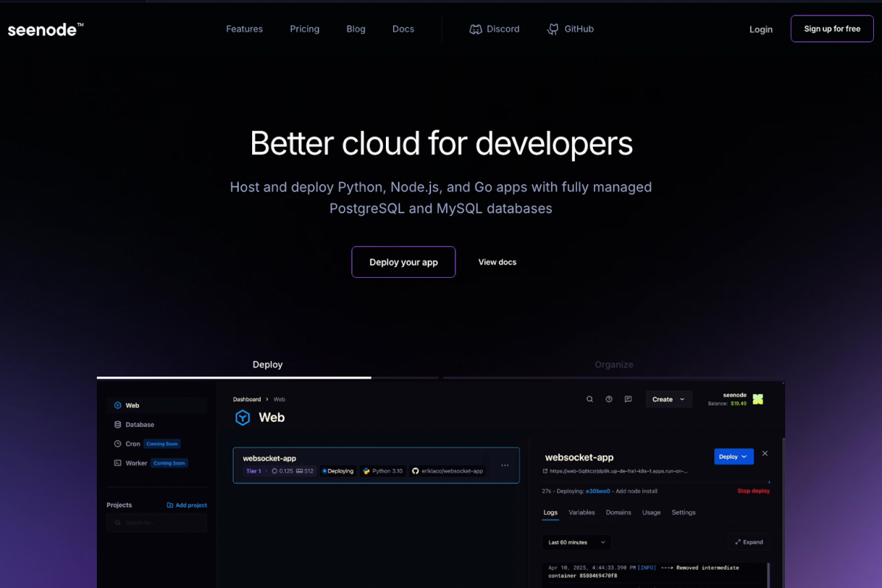Select the Database icon in the sidebar
The width and height of the screenshot is (882, 588).
pos(118,424)
